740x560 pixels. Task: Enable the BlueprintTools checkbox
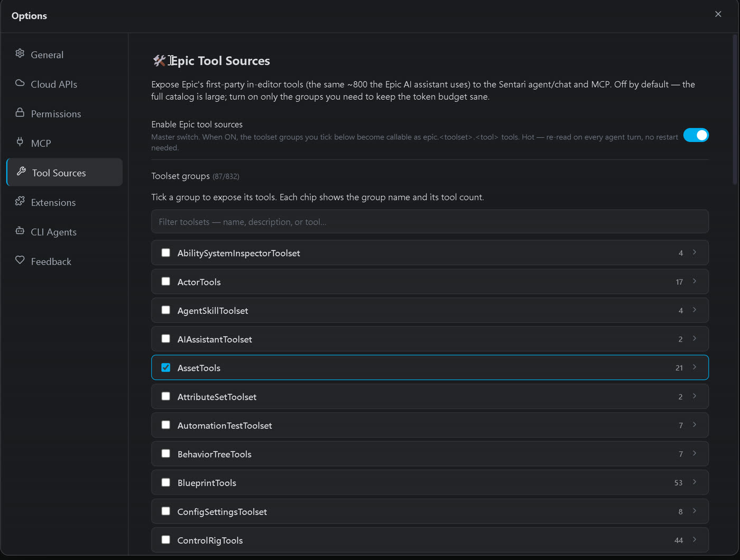[x=166, y=482]
